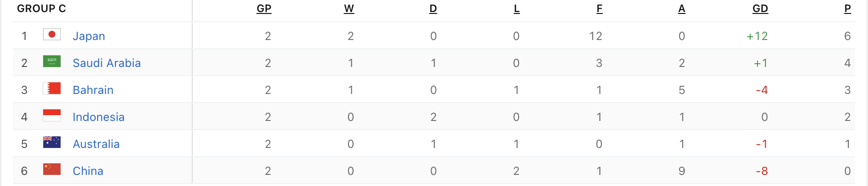Visit the Indonesia team link

coord(99,117)
